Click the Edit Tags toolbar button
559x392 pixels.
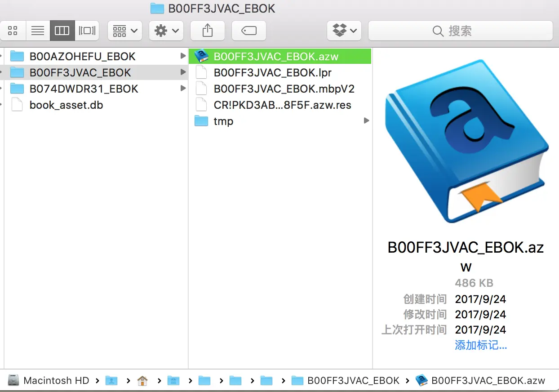coord(249,31)
